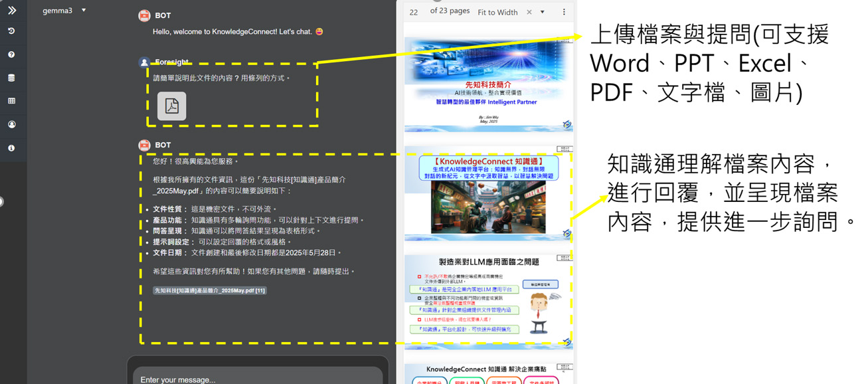Click the "Foresight" username label
The height and width of the screenshot is (384, 868).
(172, 62)
